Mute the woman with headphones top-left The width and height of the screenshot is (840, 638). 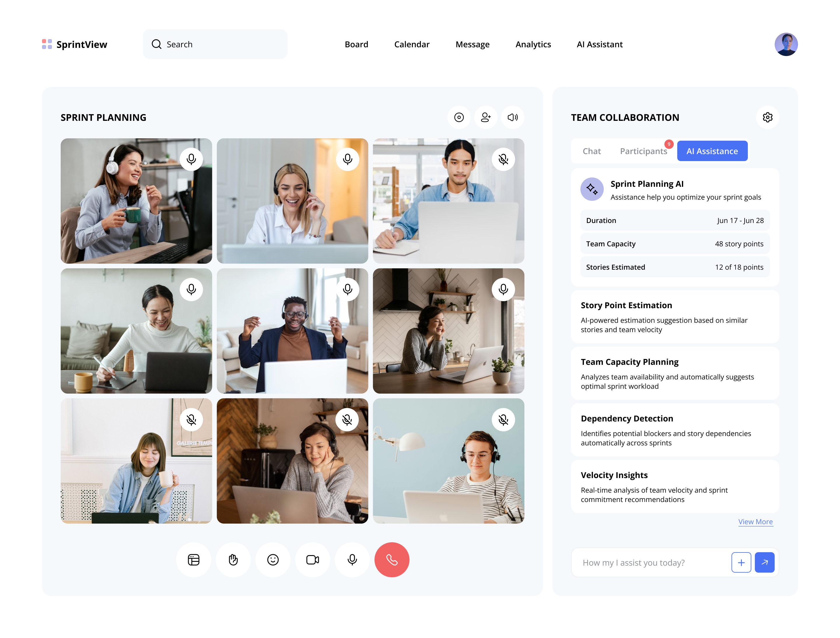[191, 159]
